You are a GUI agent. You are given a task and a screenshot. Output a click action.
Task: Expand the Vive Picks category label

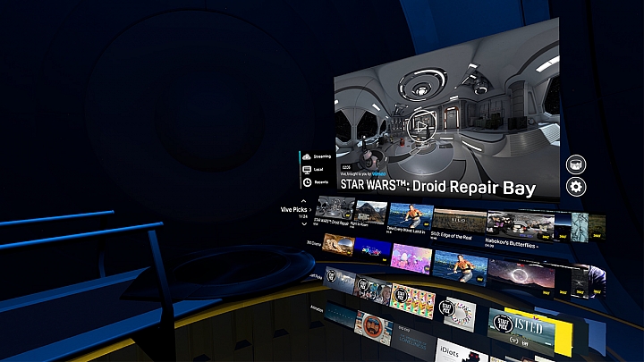click(296, 209)
